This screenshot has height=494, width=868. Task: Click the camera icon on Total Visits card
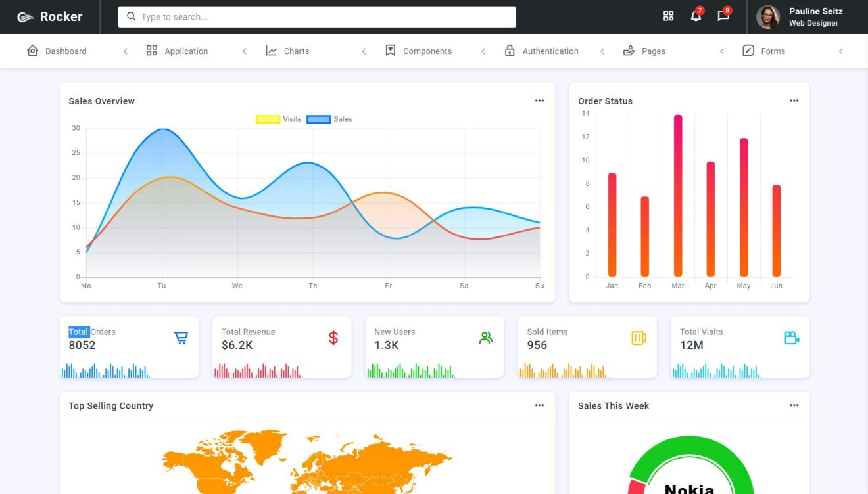(791, 337)
